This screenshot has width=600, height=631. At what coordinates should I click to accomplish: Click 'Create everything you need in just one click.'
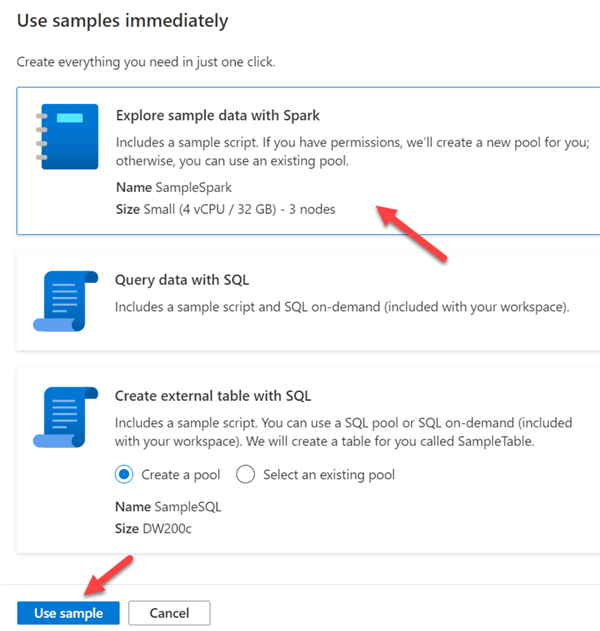pos(146,62)
